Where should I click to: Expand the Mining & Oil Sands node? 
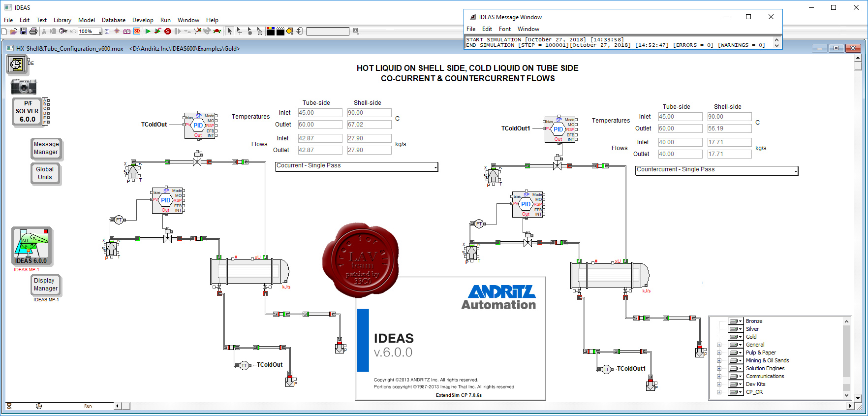[x=719, y=360]
